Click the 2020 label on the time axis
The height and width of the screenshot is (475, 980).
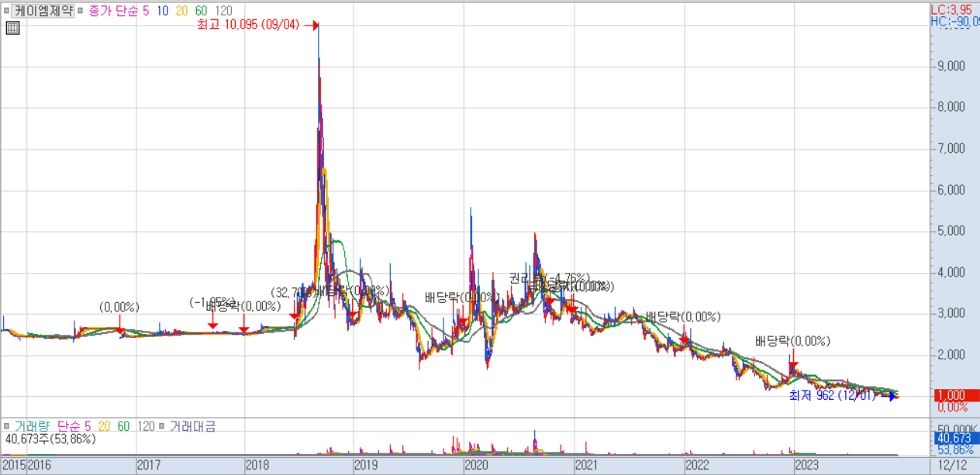point(476,466)
